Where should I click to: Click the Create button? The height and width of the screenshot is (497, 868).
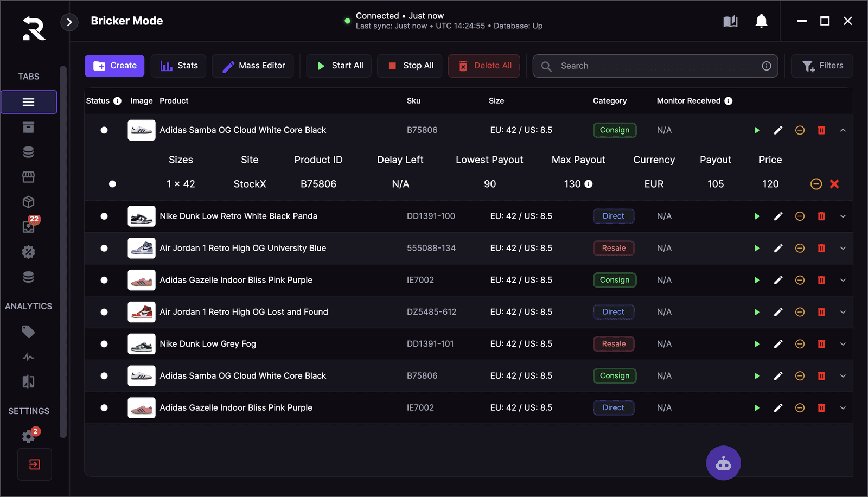click(x=114, y=66)
